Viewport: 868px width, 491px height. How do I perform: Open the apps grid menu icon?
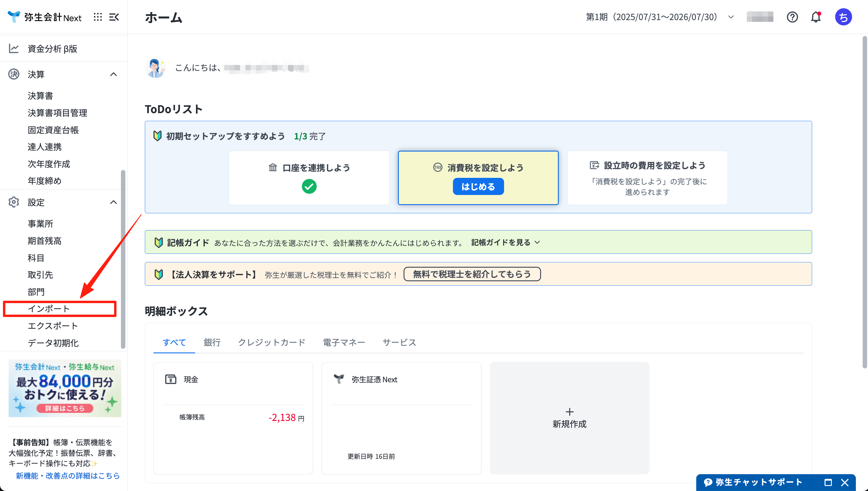click(x=98, y=17)
